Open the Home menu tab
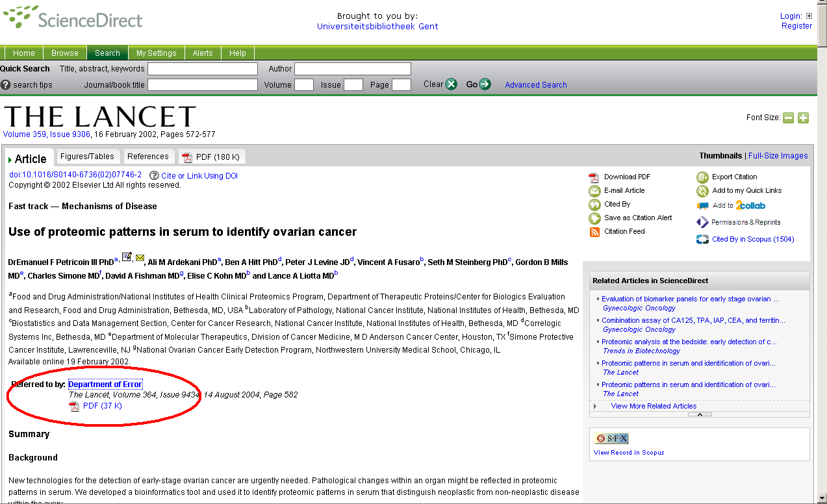 click(24, 53)
